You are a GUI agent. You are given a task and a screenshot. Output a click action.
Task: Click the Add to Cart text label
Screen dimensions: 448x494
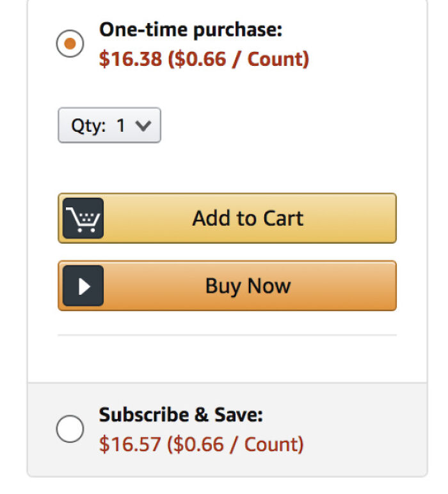point(248,218)
